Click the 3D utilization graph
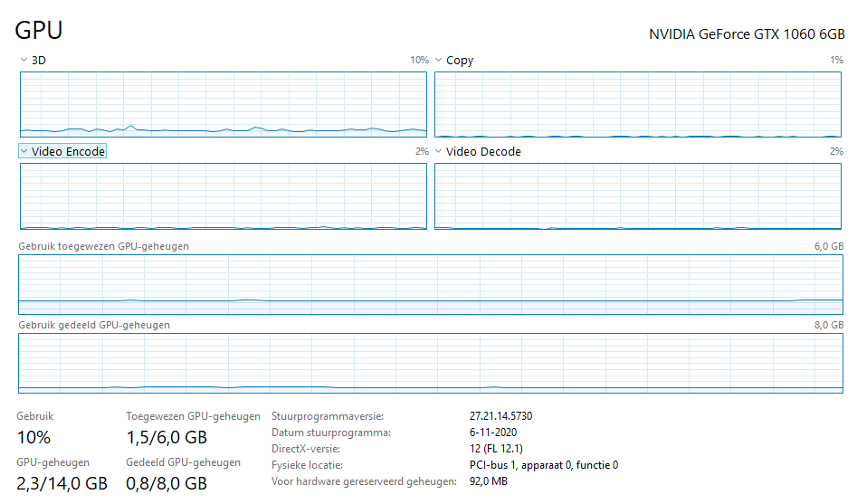The image size is (857, 504). 224,104
